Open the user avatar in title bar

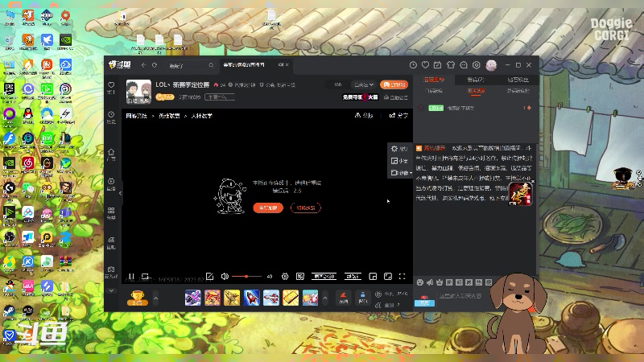coord(491,65)
